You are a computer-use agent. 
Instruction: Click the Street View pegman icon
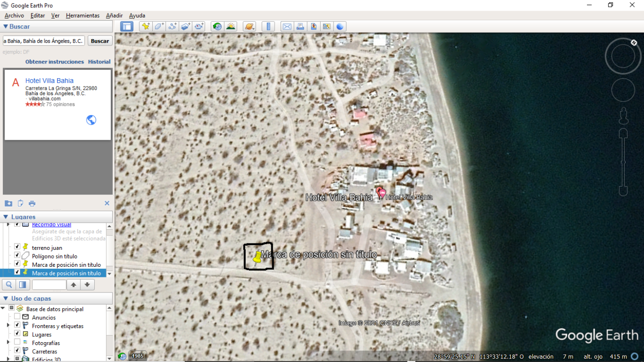pyautogui.click(x=623, y=116)
